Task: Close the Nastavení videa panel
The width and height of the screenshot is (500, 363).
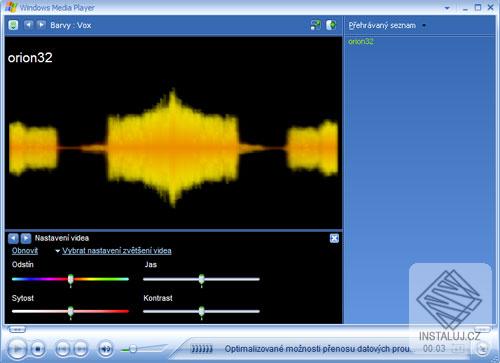Action: point(334,238)
